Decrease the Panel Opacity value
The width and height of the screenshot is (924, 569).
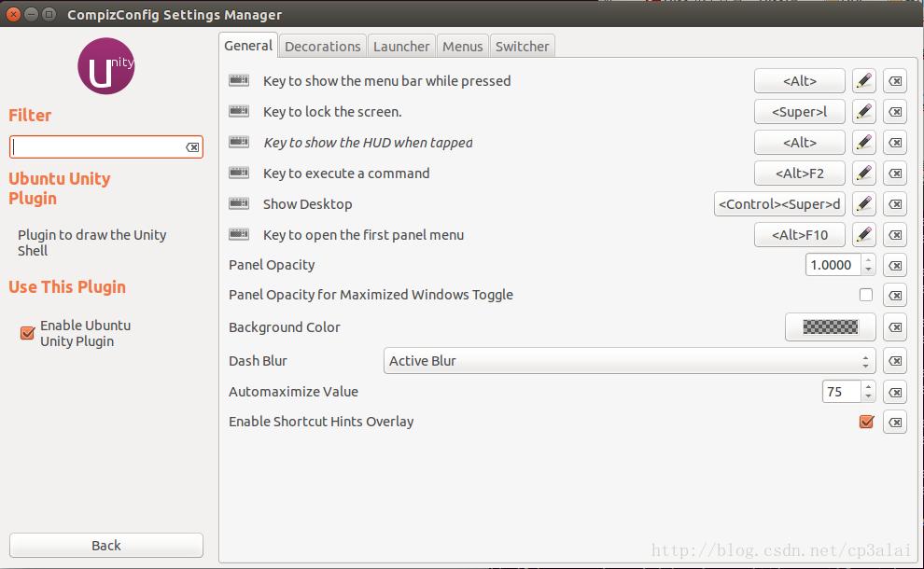(x=868, y=270)
